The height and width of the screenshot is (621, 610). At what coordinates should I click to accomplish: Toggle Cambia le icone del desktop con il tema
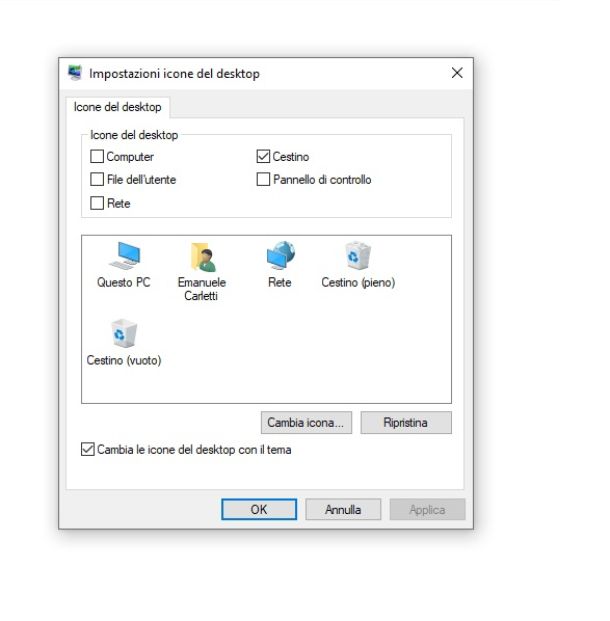click(88, 450)
